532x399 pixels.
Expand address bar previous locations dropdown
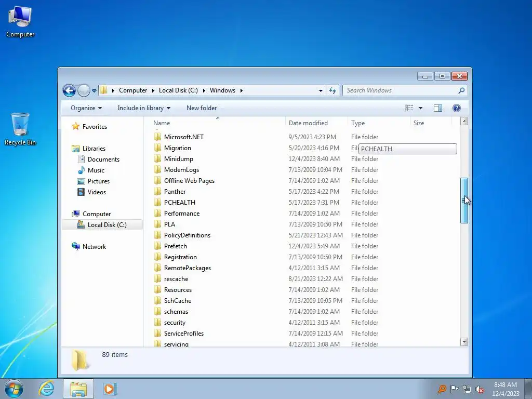[x=321, y=90]
